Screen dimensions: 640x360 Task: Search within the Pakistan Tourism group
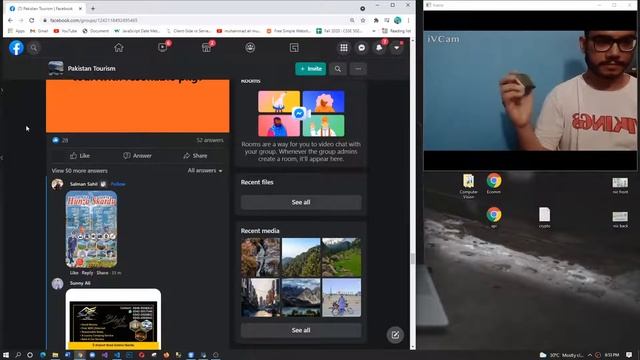338,69
